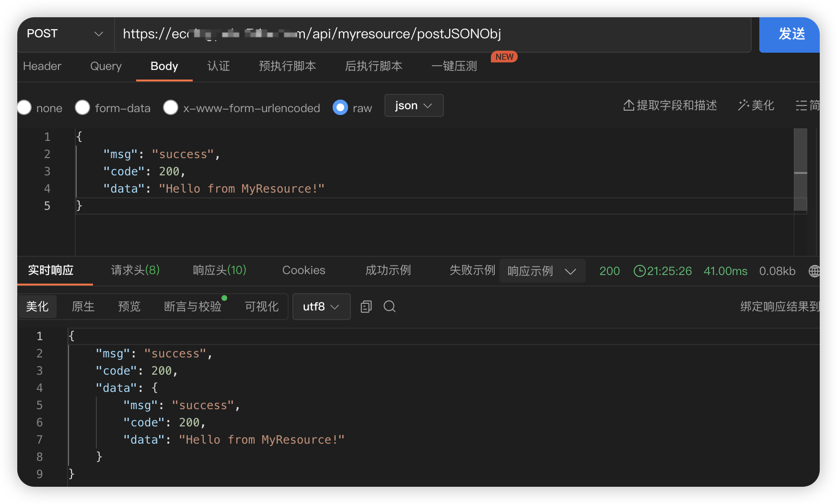Click response line 7 "Hello from MyResource!"

[262, 440]
